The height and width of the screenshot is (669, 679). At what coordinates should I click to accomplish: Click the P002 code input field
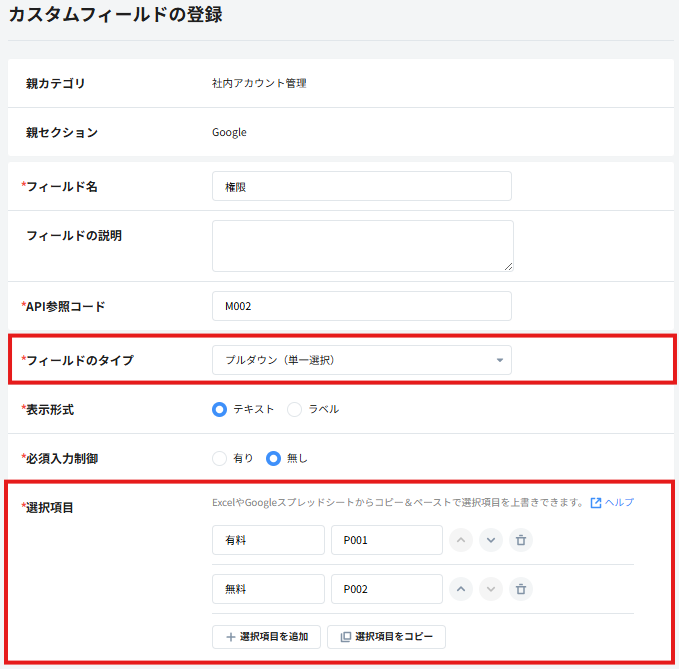click(x=387, y=589)
